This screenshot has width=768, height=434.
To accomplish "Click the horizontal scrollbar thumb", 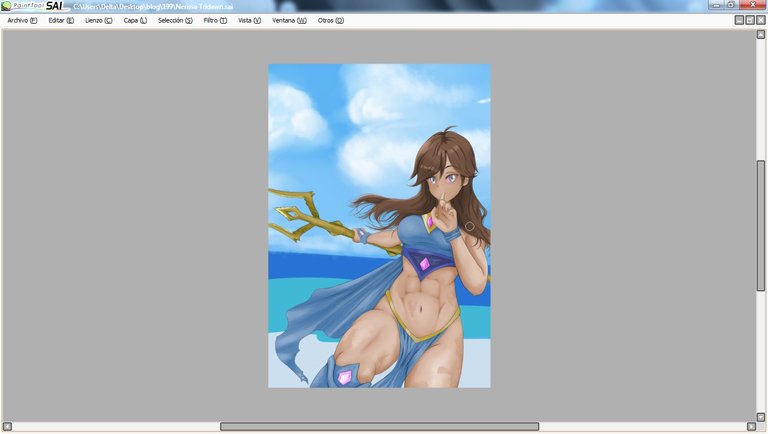I will (380, 427).
